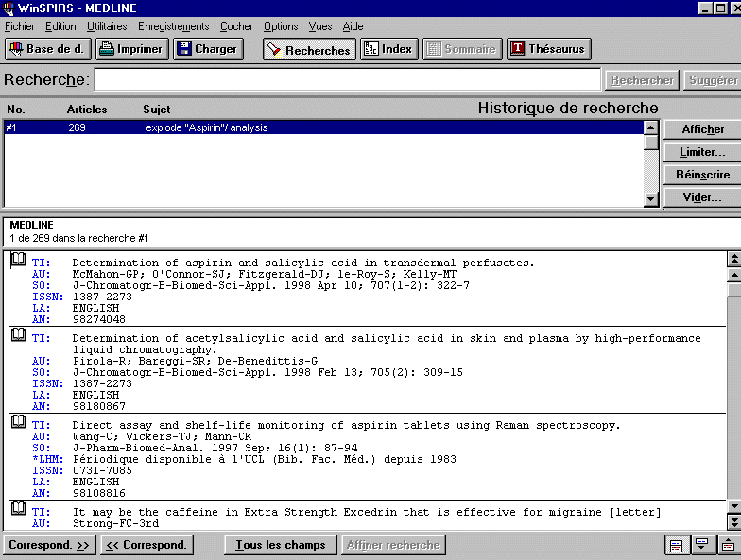Image resolution: width=741 pixels, height=560 pixels.
Task: Click source J-Pharm-Biomed-Anal. 1997 Sep
Action: click(215, 448)
